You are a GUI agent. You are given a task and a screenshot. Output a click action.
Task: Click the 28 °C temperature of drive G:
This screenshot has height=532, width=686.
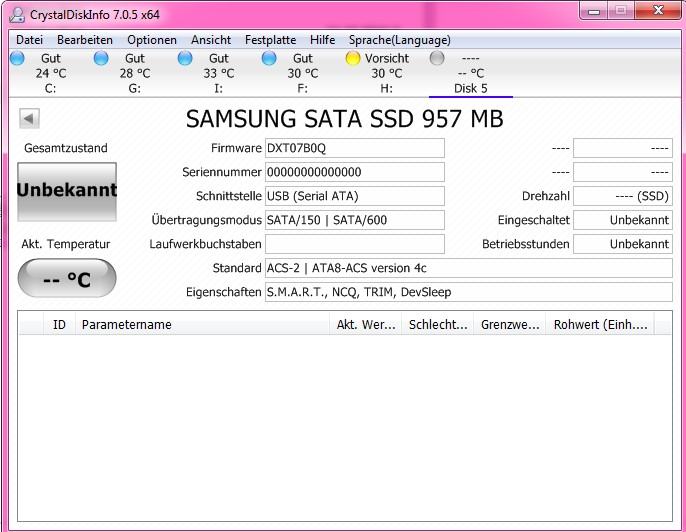135,73
